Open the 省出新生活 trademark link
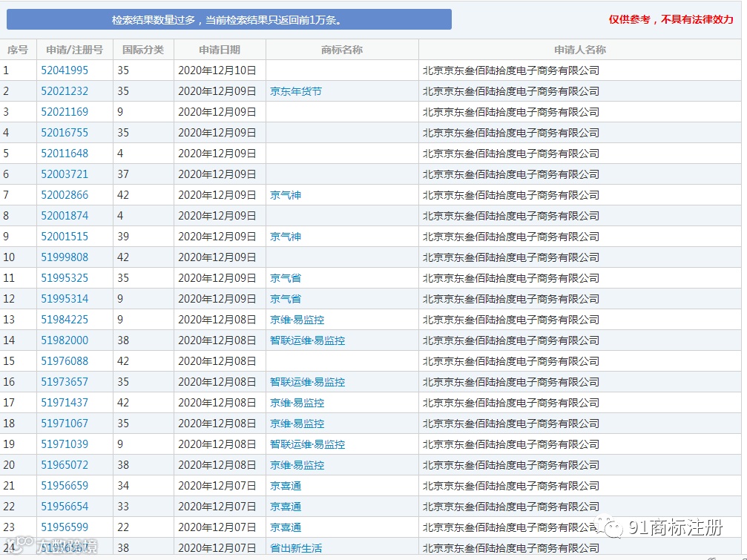 pyautogui.click(x=296, y=548)
